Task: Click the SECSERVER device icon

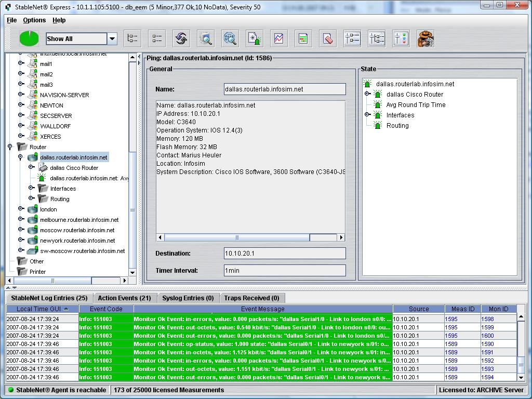Action: [33, 116]
